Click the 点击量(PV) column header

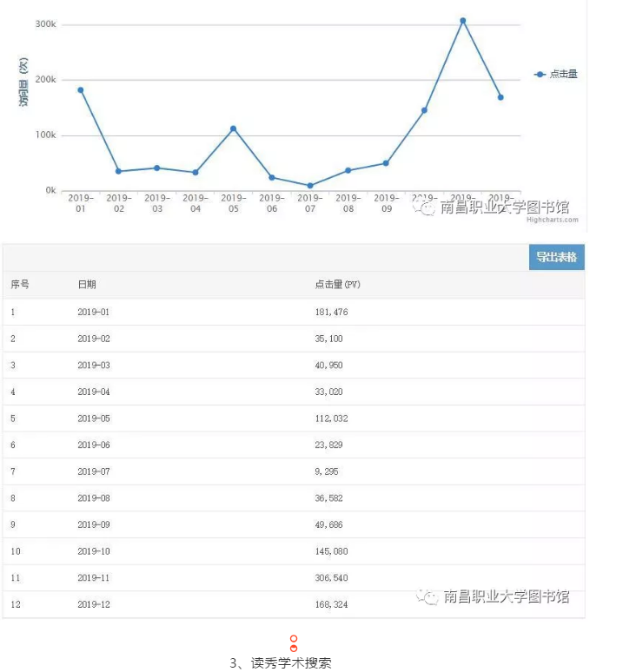(x=336, y=285)
